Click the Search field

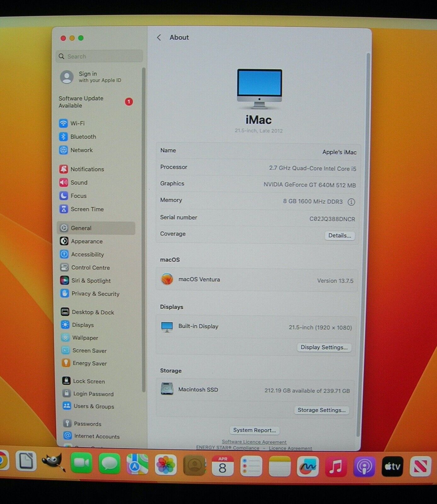100,56
